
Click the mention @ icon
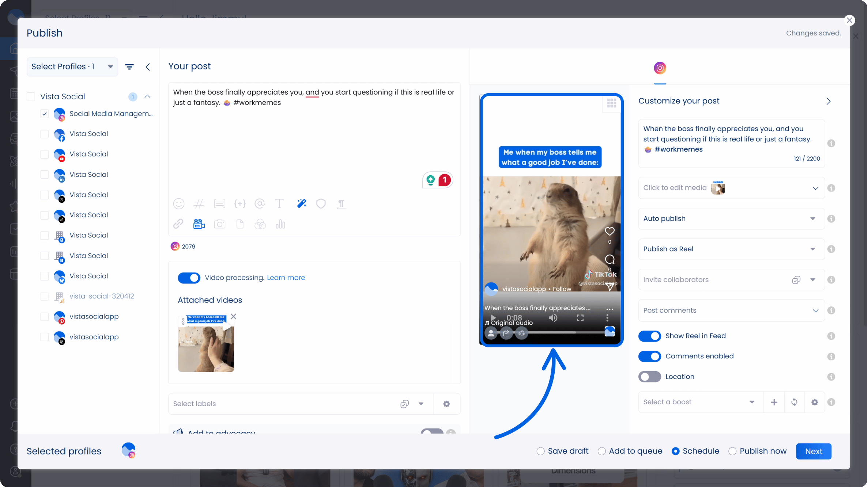(260, 203)
